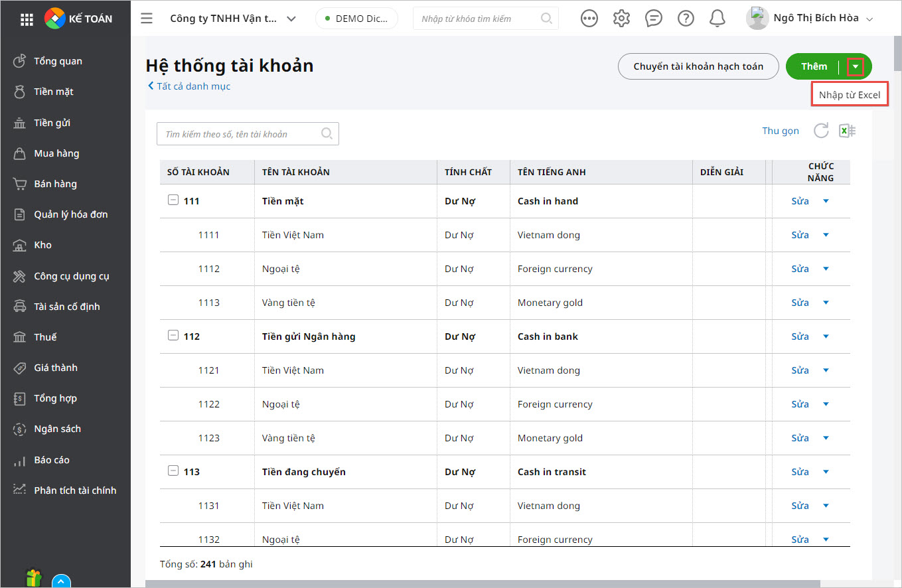Click Chuyển tài khoản hạch toán button
Viewport: 902px width, 588px height.
(x=698, y=66)
